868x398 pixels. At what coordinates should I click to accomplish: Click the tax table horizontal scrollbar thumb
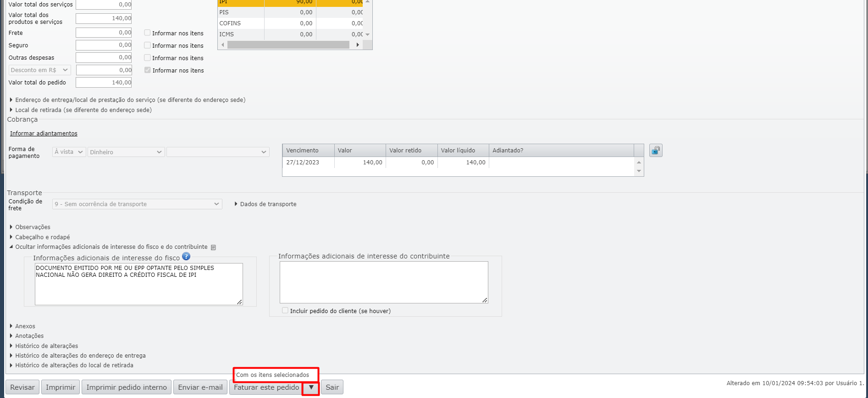pyautogui.click(x=288, y=45)
